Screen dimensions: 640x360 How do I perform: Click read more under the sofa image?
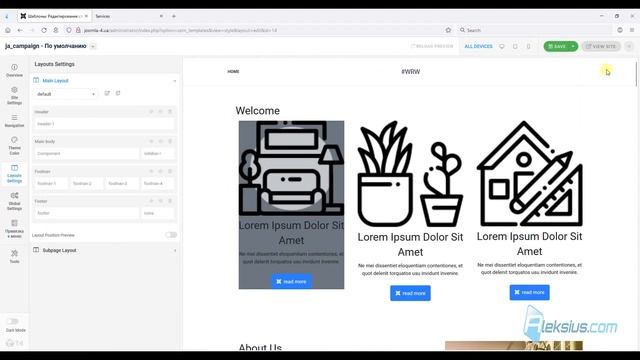tap(291, 282)
